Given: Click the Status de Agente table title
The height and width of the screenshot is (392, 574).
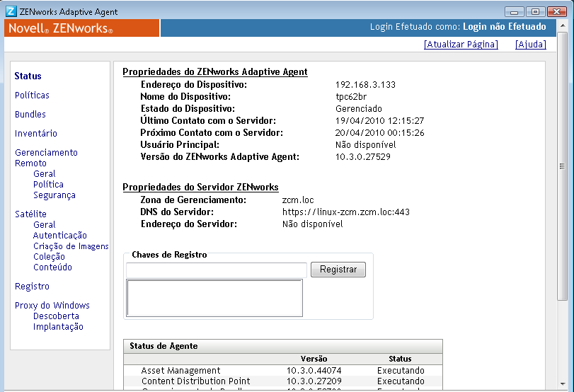Looking at the screenshot, I should pyautogui.click(x=163, y=346).
